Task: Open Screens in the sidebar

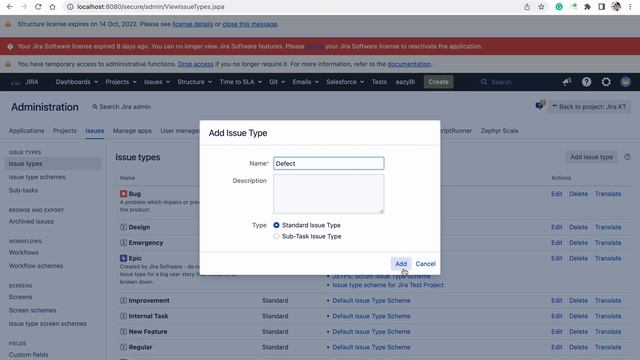Action: [20, 297]
